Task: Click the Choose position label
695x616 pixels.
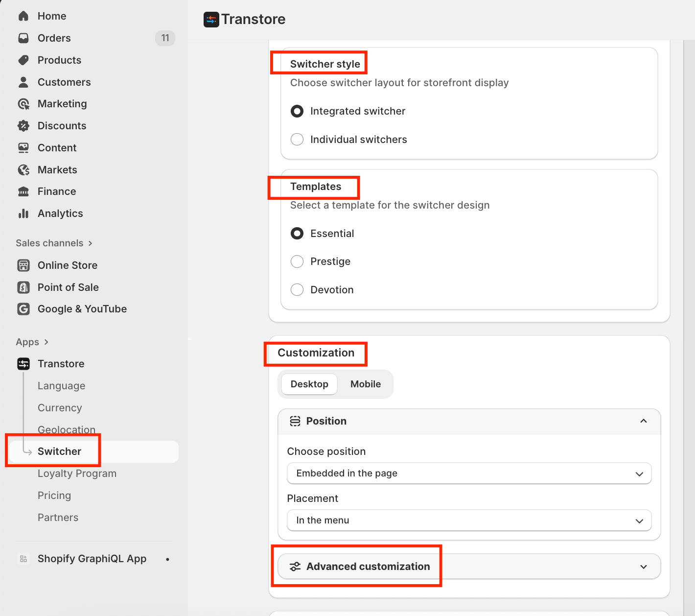Action: coord(326,451)
